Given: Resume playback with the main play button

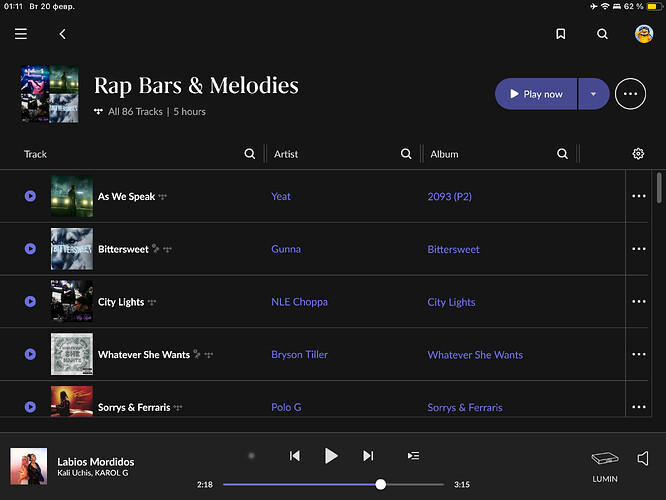Looking at the screenshot, I should point(331,456).
